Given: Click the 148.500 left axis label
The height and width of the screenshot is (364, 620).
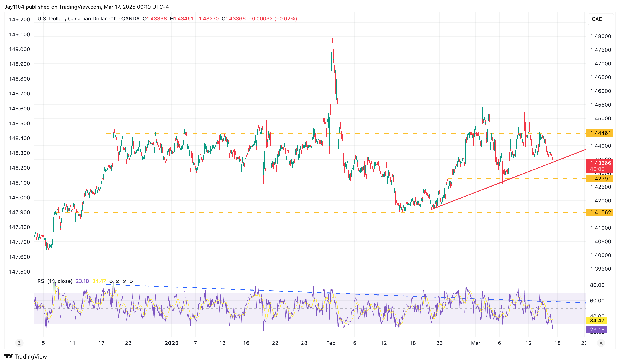Looking at the screenshot, I should [19, 123].
